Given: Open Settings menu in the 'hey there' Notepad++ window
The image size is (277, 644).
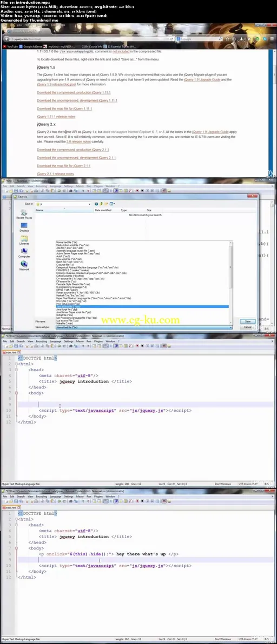Looking at the screenshot, I should coord(68,497).
